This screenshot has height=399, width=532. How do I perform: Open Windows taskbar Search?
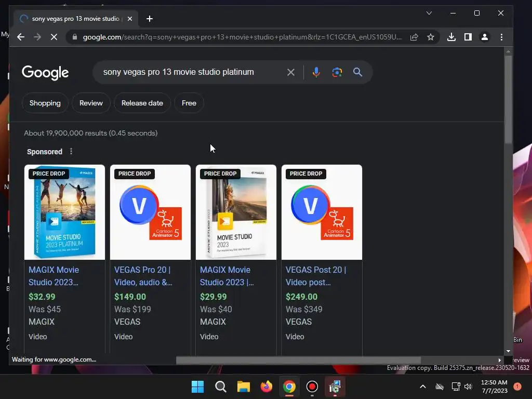(220, 387)
